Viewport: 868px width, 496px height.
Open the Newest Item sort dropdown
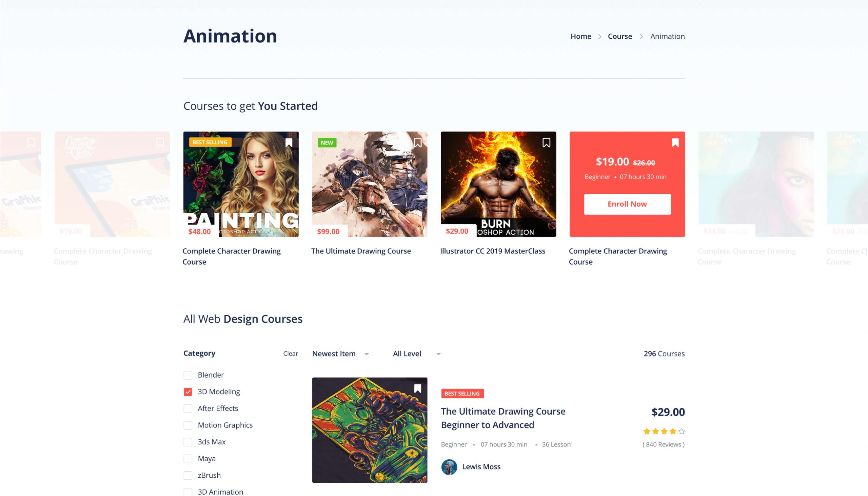point(340,354)
